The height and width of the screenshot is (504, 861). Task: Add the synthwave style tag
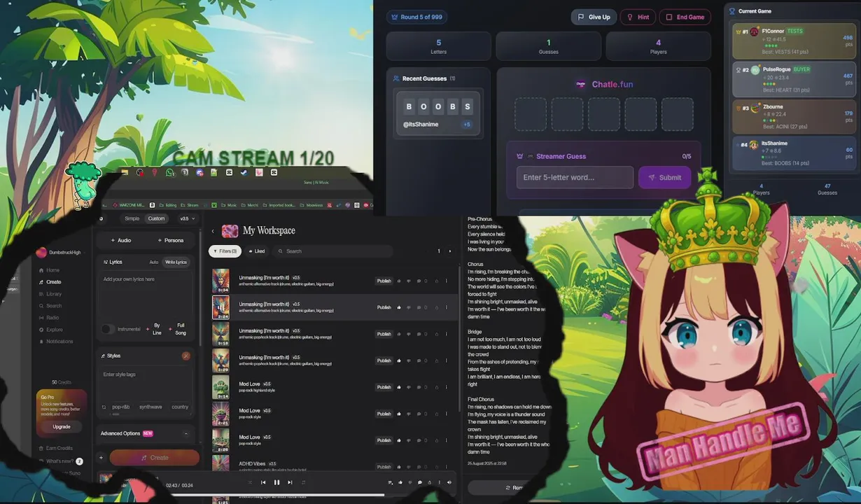(150, 407)
